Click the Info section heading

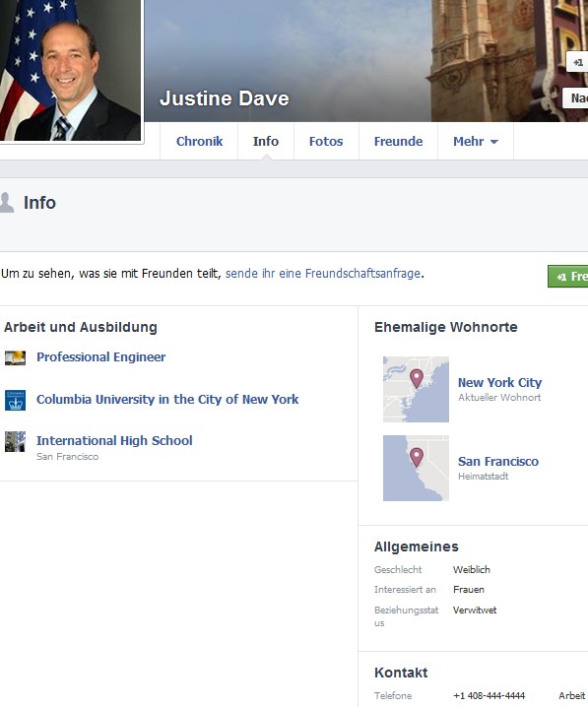tap(39, 203)
